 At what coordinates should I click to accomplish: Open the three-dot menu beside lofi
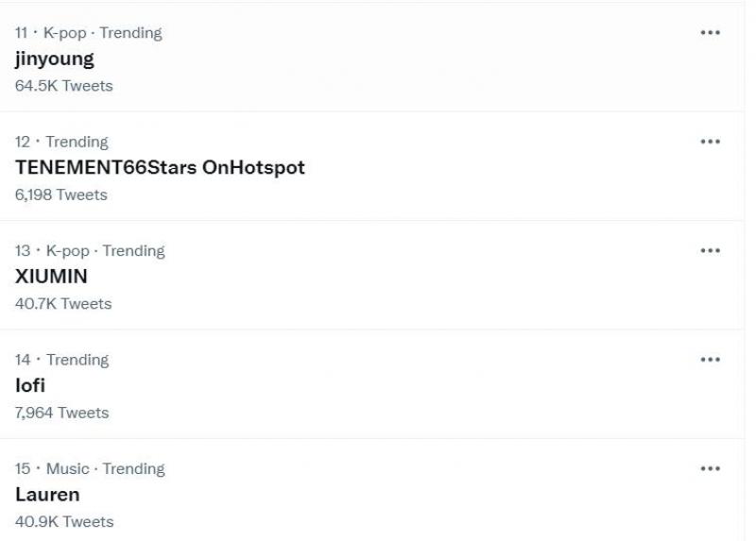710,360
